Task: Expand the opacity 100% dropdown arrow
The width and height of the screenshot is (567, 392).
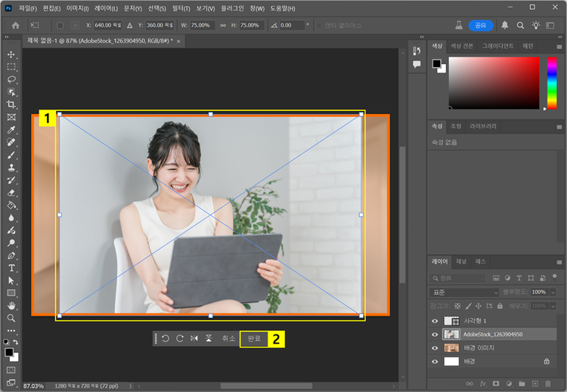Action: (553, 292)
